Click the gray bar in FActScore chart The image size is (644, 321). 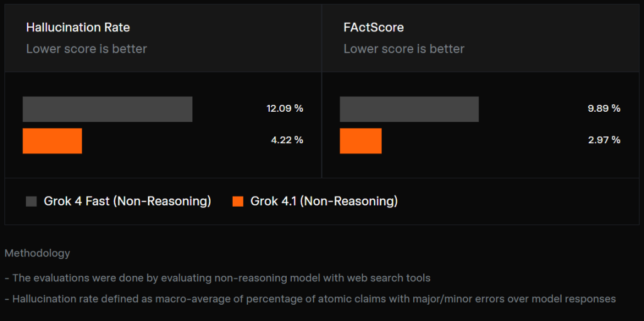409,109
